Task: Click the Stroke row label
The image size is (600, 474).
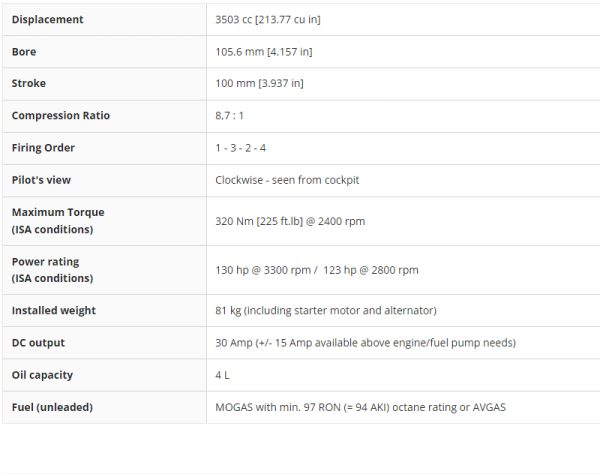Action: [29, 83]
